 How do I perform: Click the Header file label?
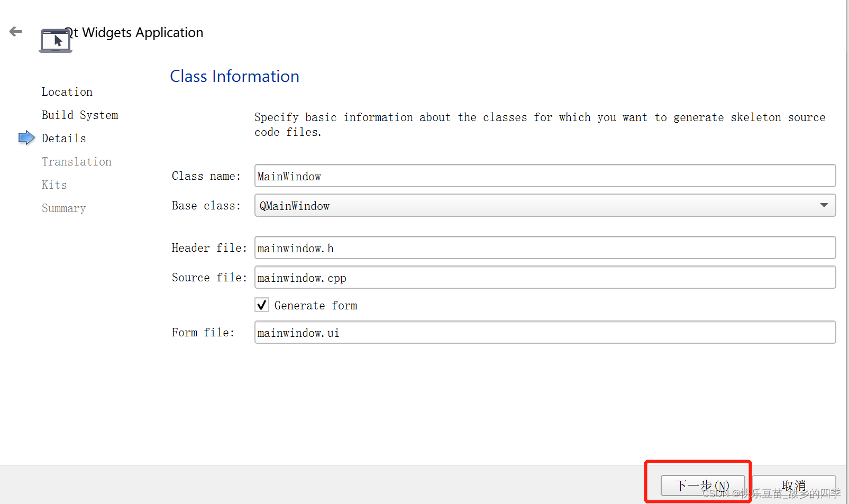[209, 248]
